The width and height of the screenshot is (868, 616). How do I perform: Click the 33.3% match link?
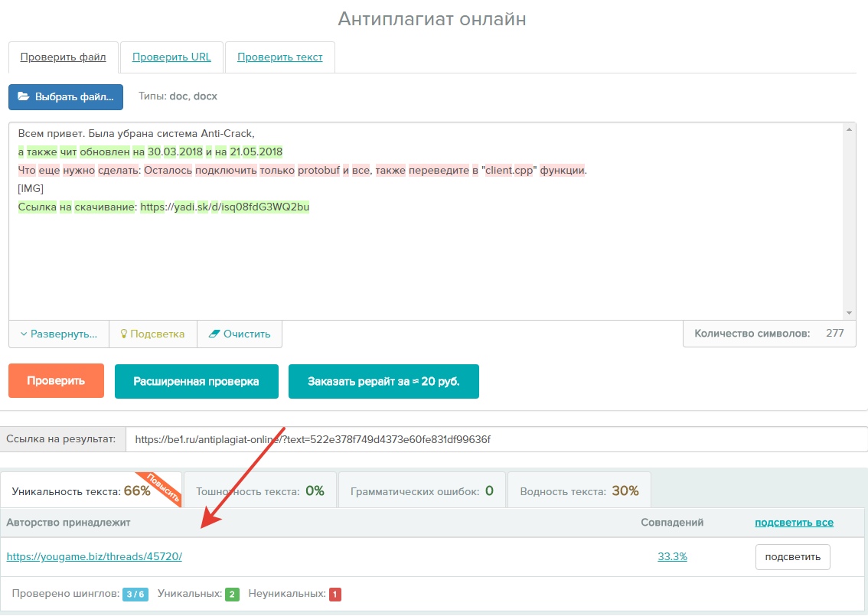[x=672, y=557]
